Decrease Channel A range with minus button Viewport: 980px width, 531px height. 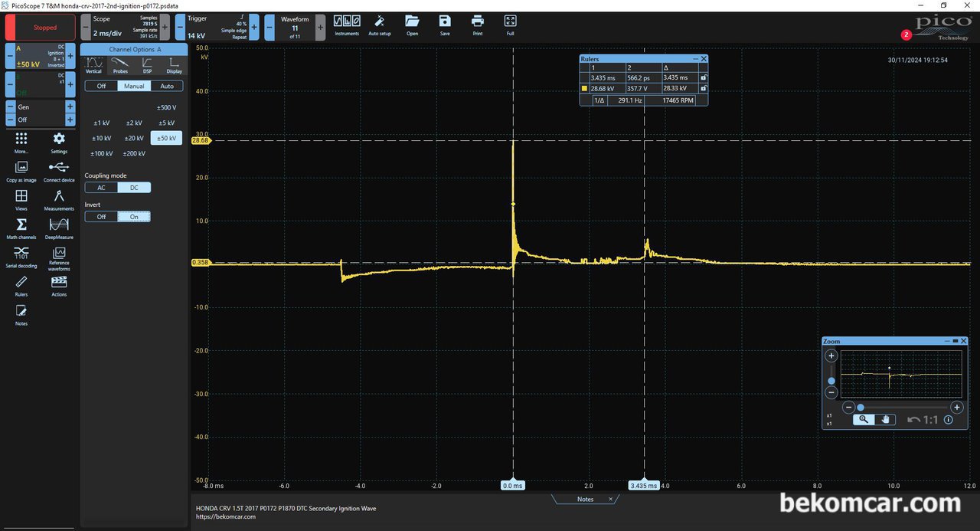tap(10, 56)
